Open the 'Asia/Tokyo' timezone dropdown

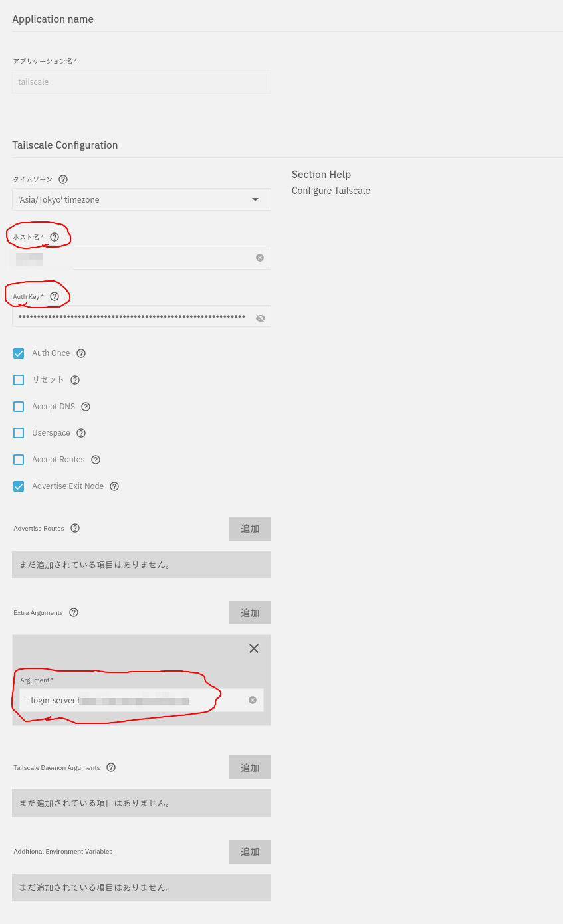click(x=142, y=199)
